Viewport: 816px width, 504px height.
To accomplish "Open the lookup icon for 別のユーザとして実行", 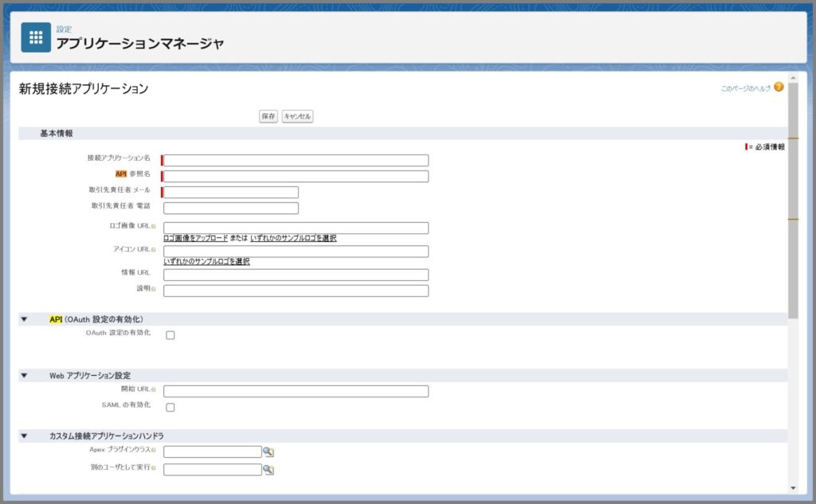I will 269,470.
